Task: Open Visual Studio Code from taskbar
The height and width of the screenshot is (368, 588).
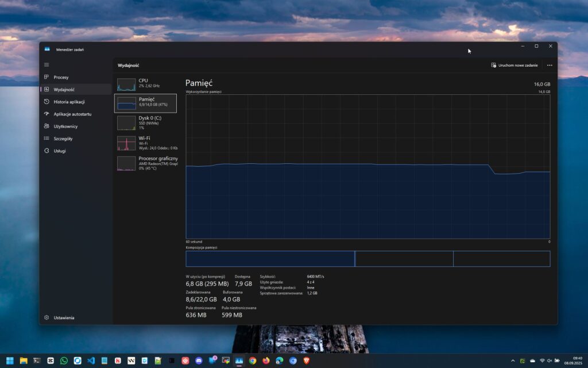Action: [x=91, y=361]
